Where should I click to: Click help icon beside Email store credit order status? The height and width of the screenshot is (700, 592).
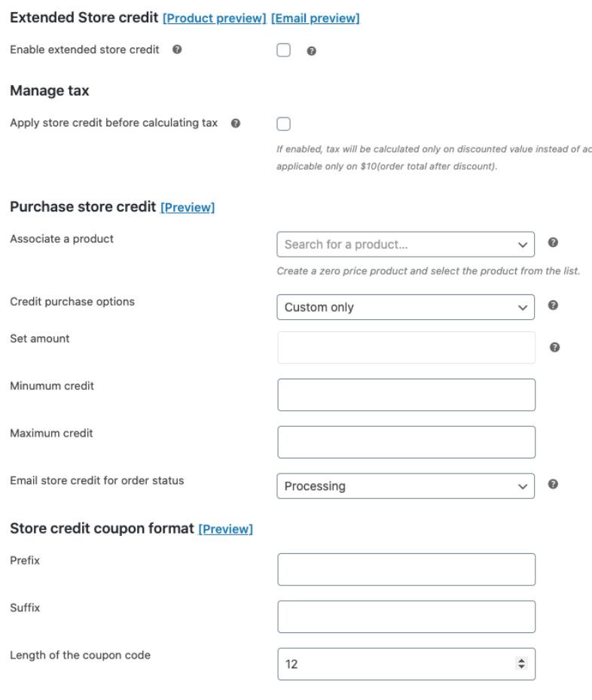553,484
